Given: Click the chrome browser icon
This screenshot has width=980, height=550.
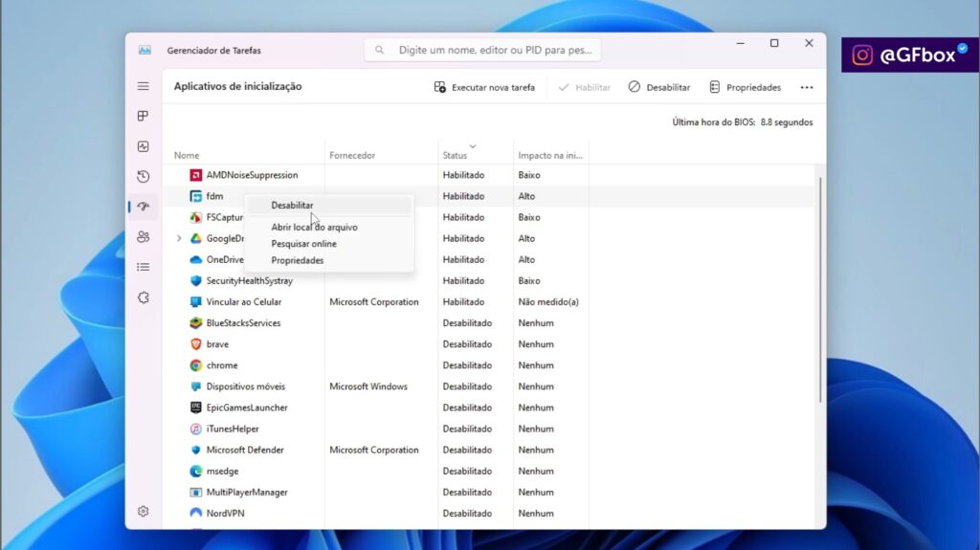Looking at the screenshot, I should [x=195, y=365].
